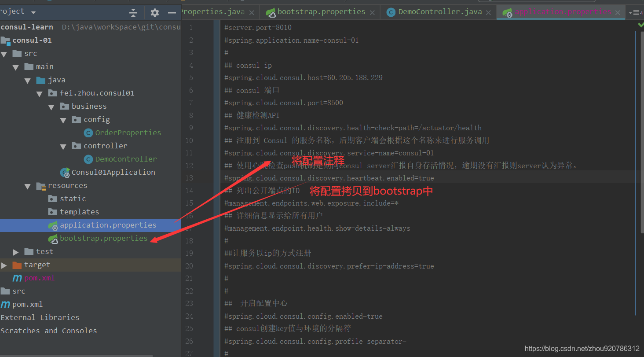Switch to DemoController.java editor tab
This screenshot has width=644, height=357.
point(439,12)
